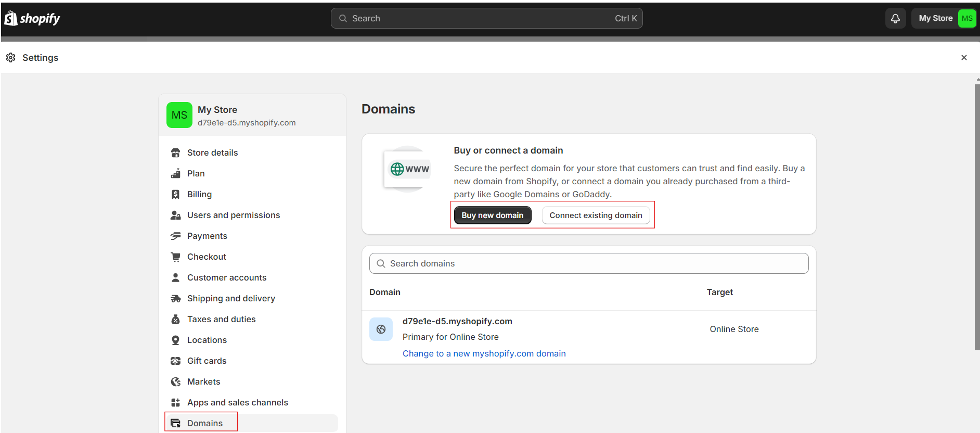This screenshot has width=980, height=433.
Task: Click Connect existing domain button
Action: [x=596, y=215]
